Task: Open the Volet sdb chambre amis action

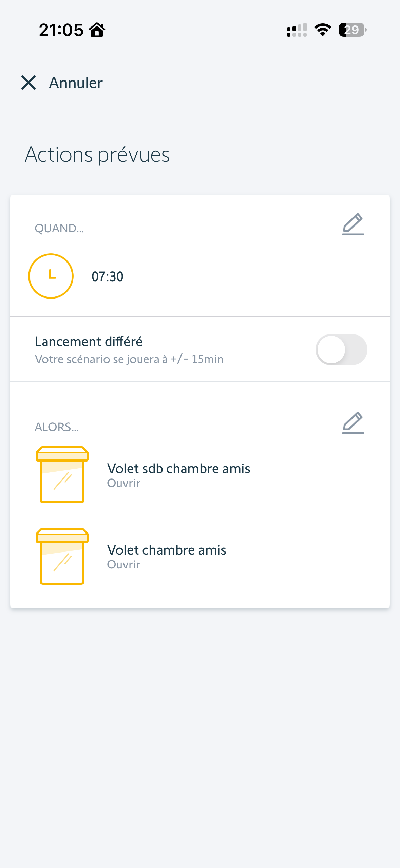Action: (x=178, y=469)
